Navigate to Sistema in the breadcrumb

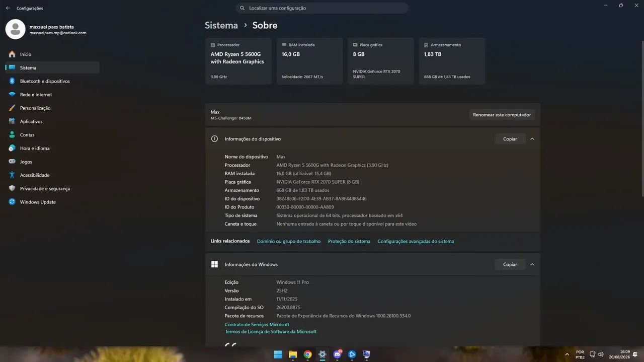point(221,25)
